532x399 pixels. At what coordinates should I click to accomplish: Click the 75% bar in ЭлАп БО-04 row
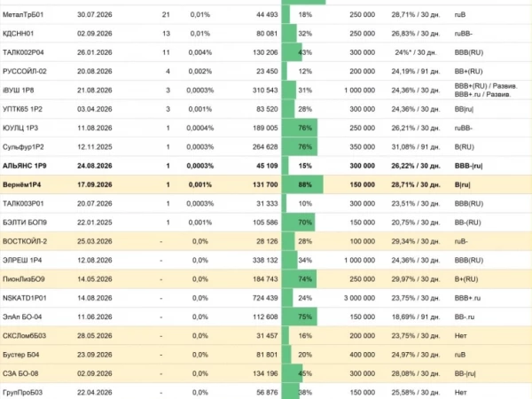coord(300,317)
